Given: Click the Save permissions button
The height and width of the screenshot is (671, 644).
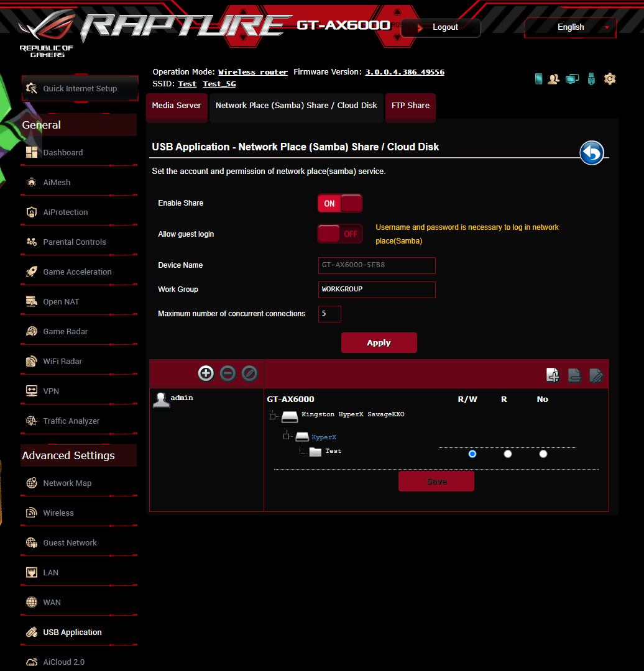Looking at the screenshot, I should [x=436, y=482].
